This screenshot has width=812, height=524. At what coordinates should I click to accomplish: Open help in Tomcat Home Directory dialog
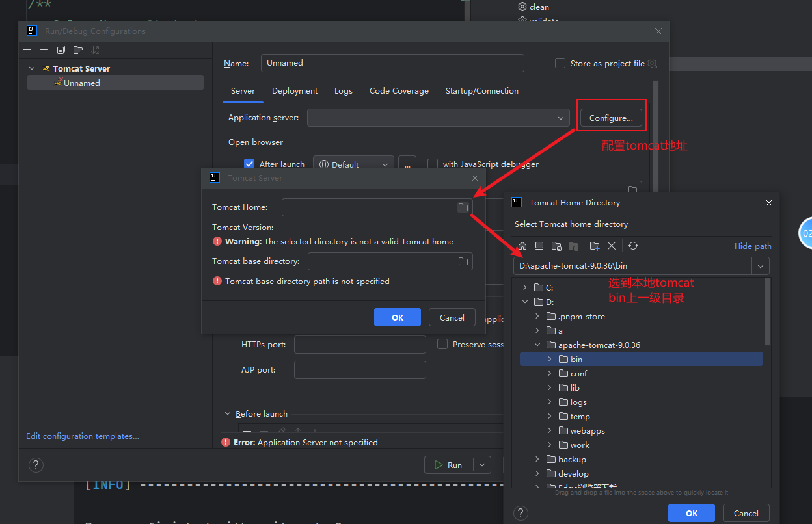tap(521, 513)
